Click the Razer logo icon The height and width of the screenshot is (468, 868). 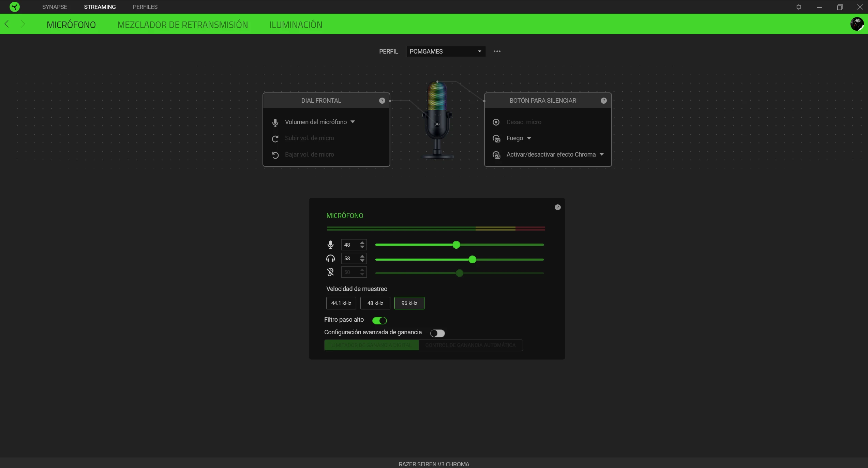pos(14,7)
